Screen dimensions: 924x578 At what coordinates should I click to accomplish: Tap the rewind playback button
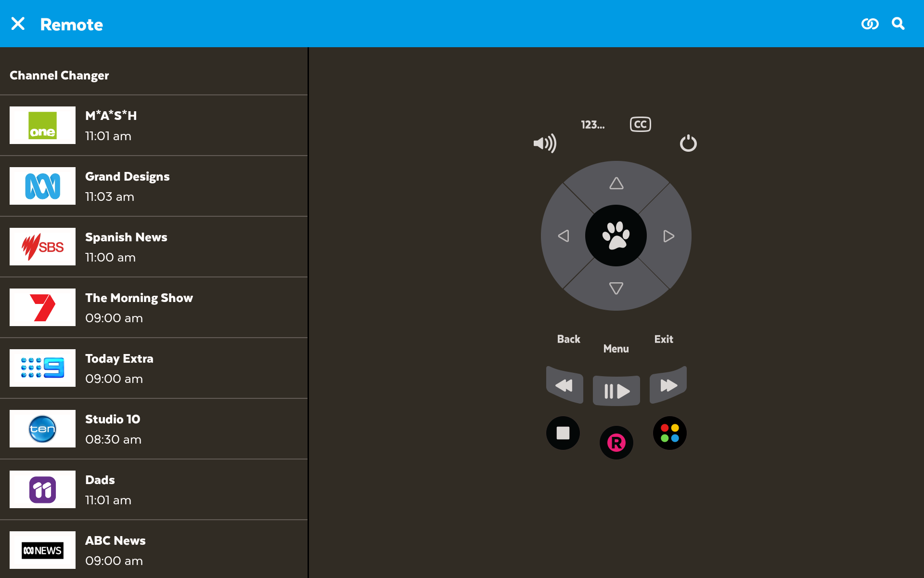pos(565,385)
